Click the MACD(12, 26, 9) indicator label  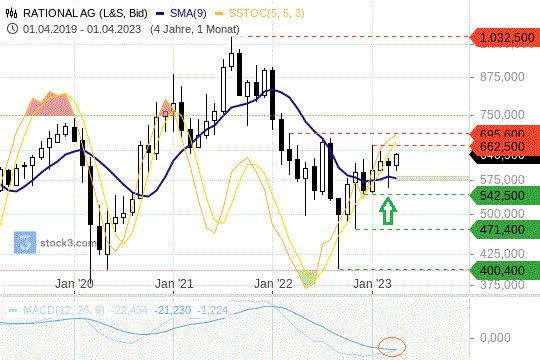(63, 310)
